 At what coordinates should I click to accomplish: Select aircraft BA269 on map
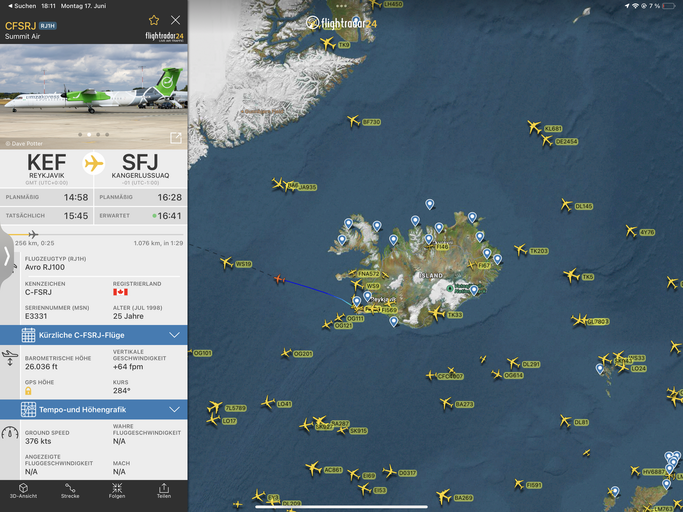(443, 496)
